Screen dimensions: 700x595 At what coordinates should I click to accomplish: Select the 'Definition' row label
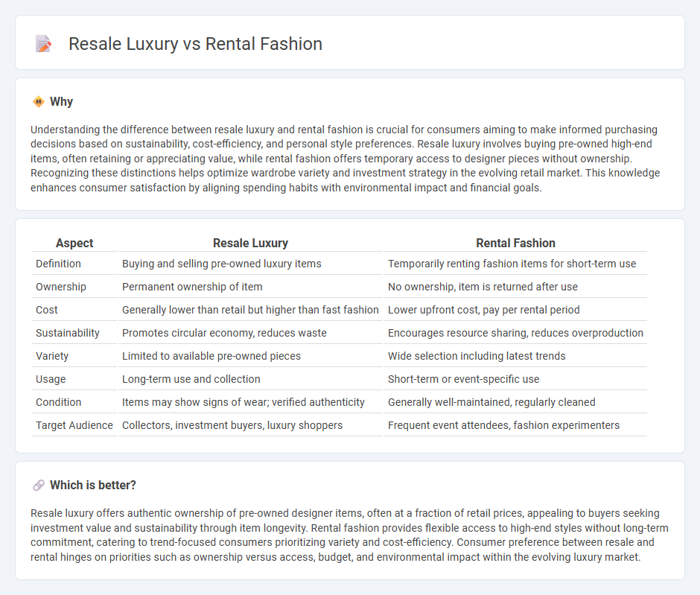point(59,264)
